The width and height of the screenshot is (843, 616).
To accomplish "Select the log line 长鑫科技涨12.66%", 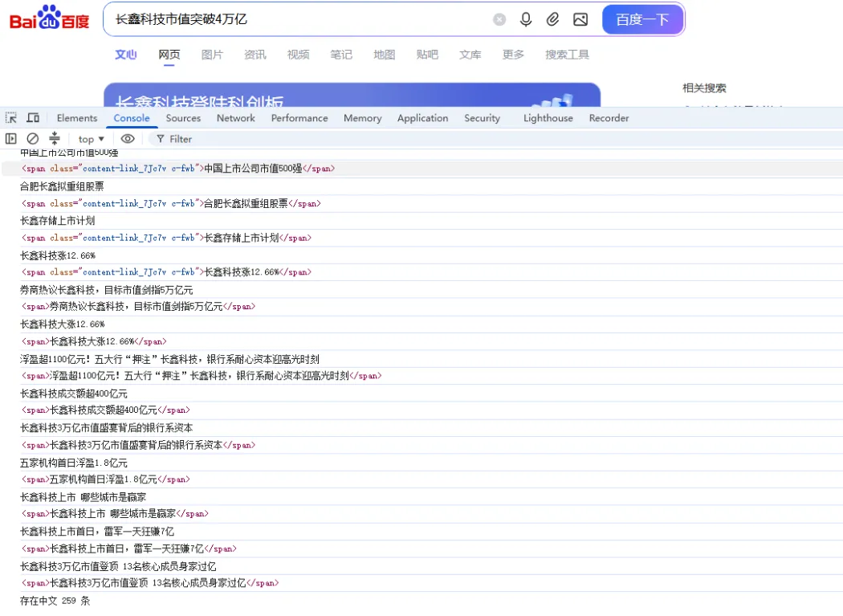I will coord(58,255).
